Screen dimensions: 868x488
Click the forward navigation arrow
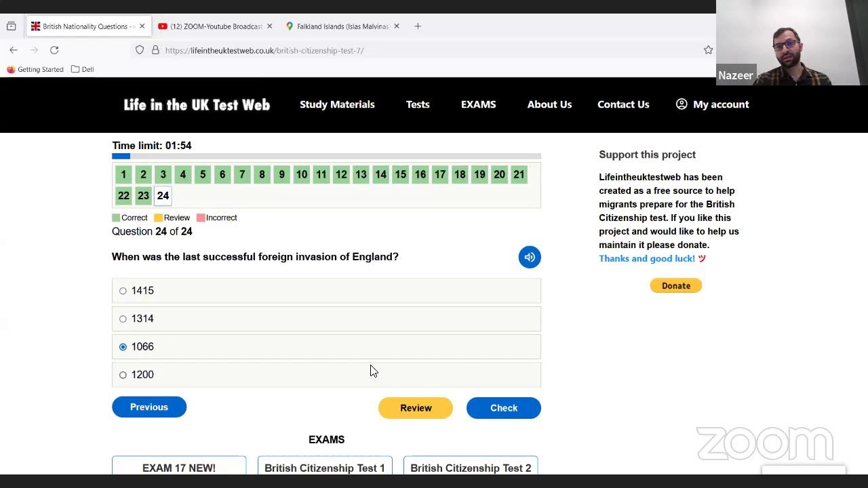pos(34,50)
